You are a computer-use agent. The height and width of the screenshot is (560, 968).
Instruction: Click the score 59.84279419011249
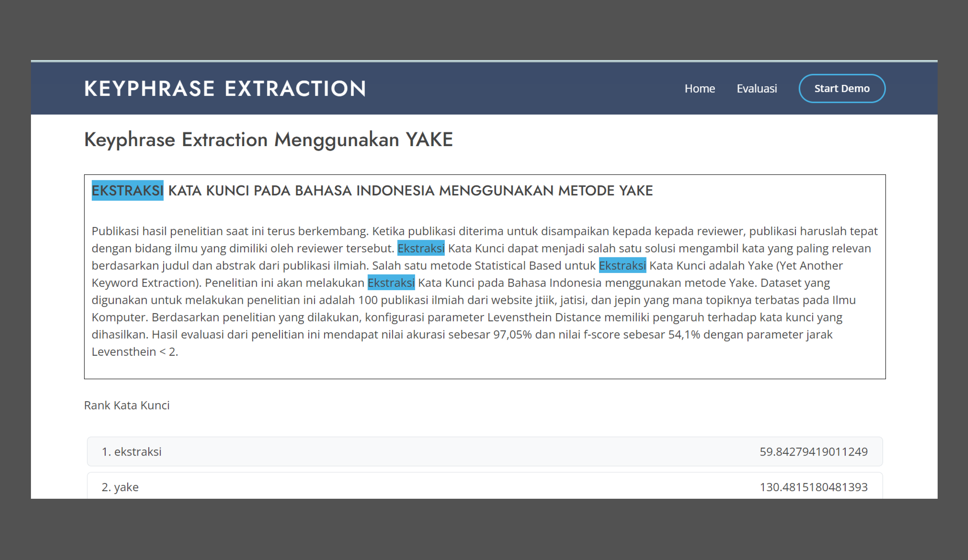coord(813,452)
